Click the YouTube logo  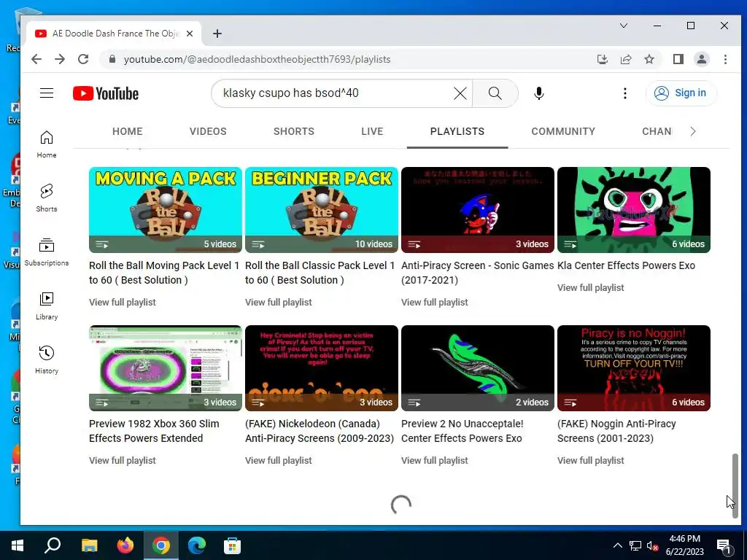[x=106, y=93]
